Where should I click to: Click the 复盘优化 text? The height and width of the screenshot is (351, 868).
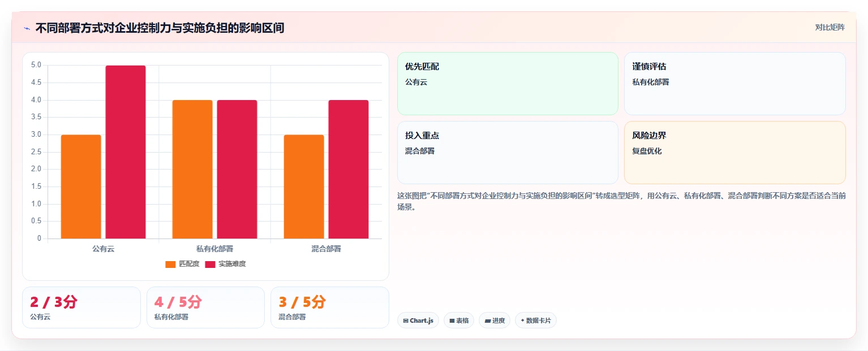coord(647,151)
